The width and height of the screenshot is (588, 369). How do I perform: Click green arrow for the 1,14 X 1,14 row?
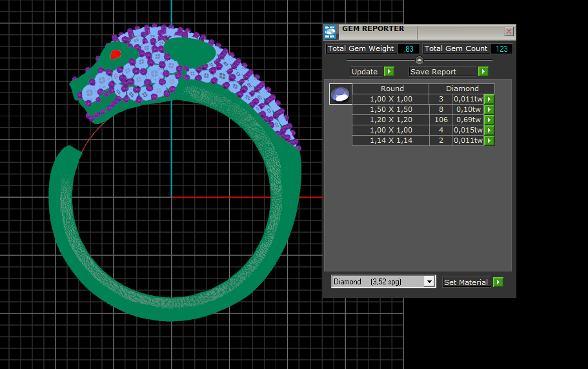(489, 141)
